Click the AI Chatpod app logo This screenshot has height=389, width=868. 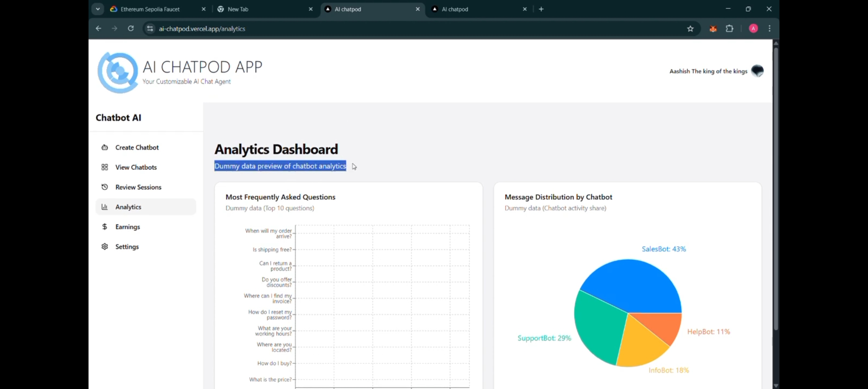pos(118,72)
